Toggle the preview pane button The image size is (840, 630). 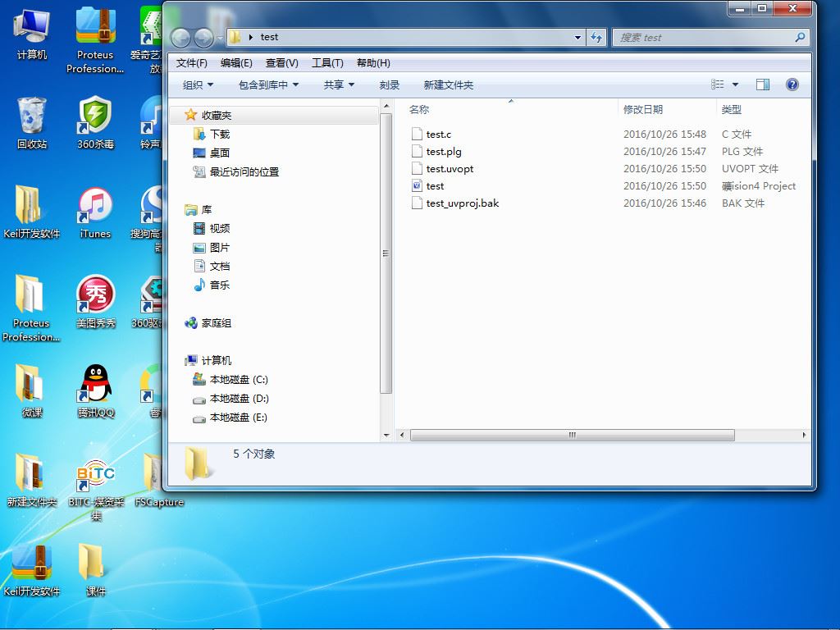click(x=762, y=84)
